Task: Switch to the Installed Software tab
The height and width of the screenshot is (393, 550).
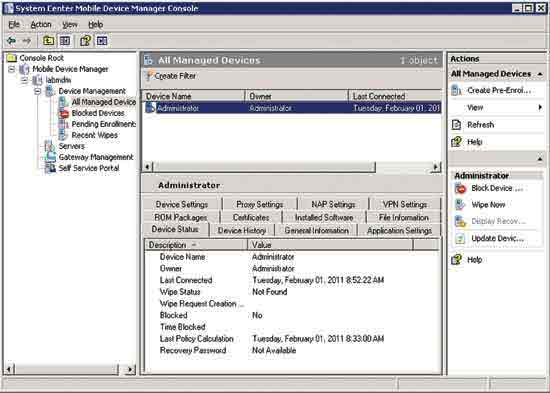Action: coord(324,218)
